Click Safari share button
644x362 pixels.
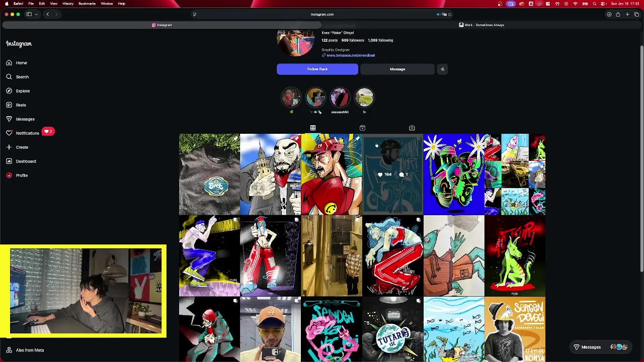tap(618, 14)
